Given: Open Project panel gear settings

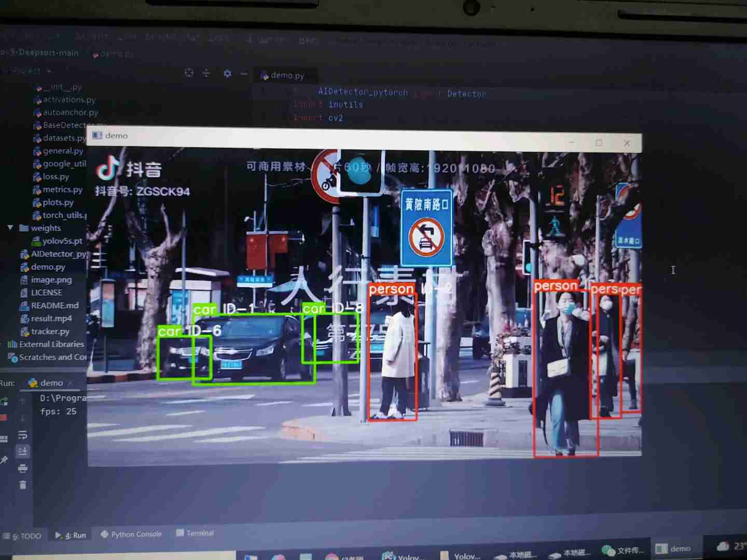Looking at the screenshot, I should coord(227,74).
